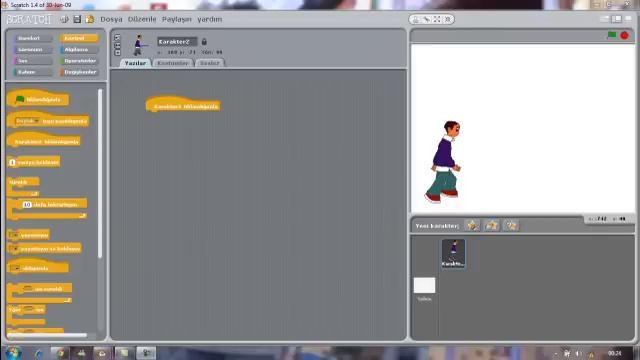Open the key dropdown in the key-pressed block
Image resolution: width=640 pixels, height=360 pixels.
(x=27, y=121)
